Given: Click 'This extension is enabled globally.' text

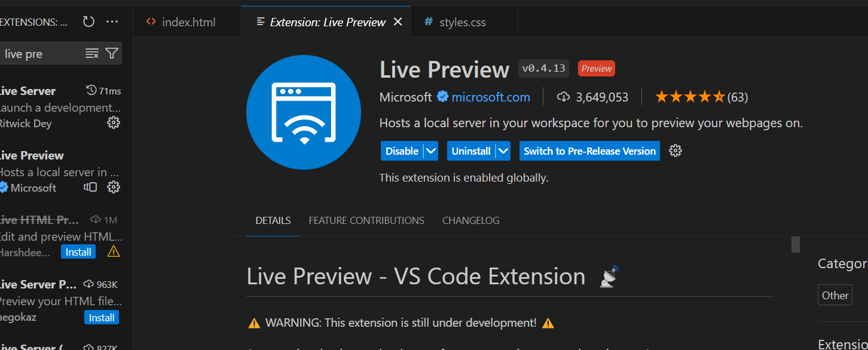Looking at the screenshot, I should pyautogui.click(x=464, y=177).
